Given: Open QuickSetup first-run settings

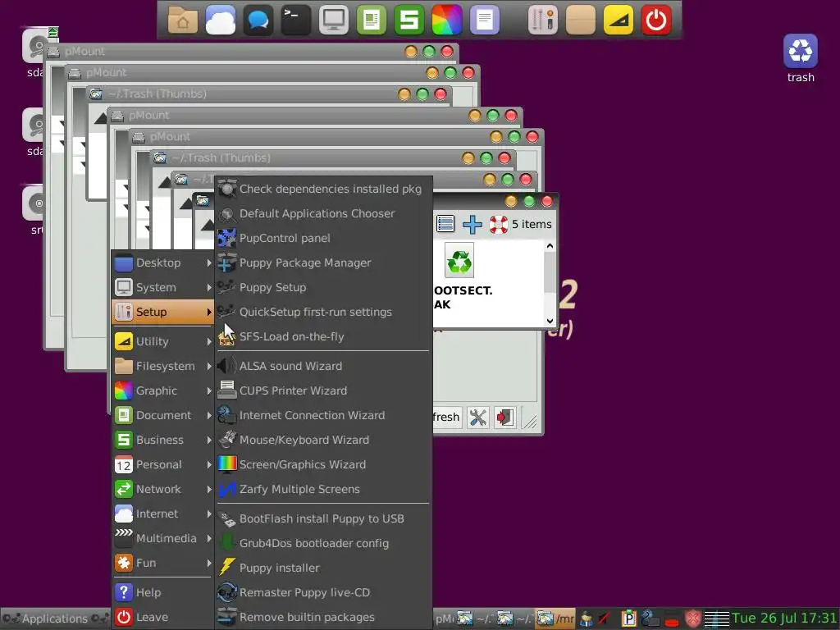Looking at the screenshot, I should click(x=323, y=312).
